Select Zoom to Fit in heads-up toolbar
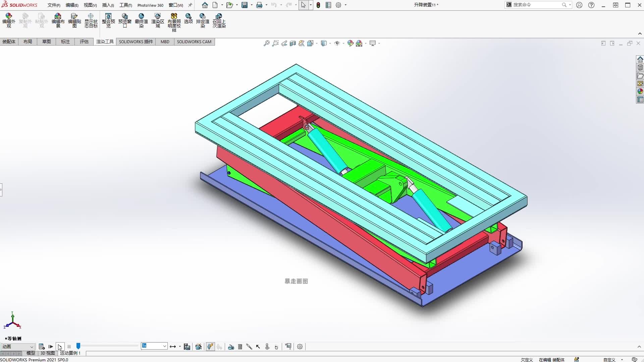The image size is (644, 362). pos(267,43)
